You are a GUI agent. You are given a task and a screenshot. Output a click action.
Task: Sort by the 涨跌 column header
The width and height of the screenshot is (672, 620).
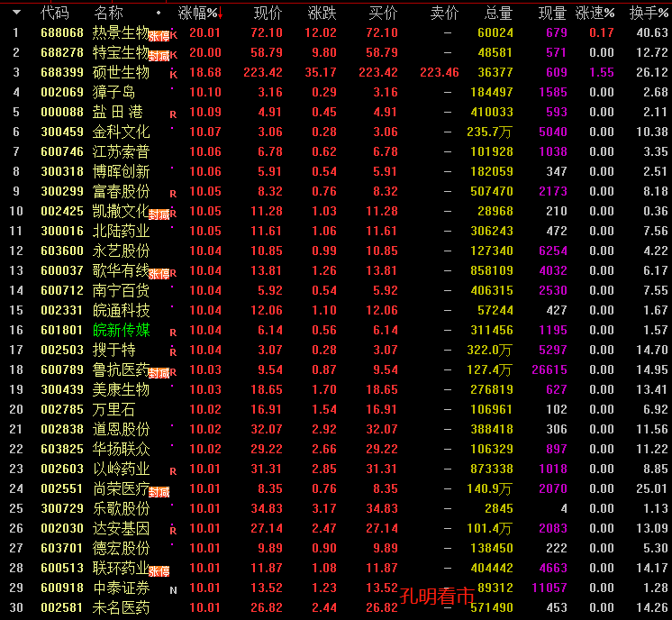click(x=322, y=14)
